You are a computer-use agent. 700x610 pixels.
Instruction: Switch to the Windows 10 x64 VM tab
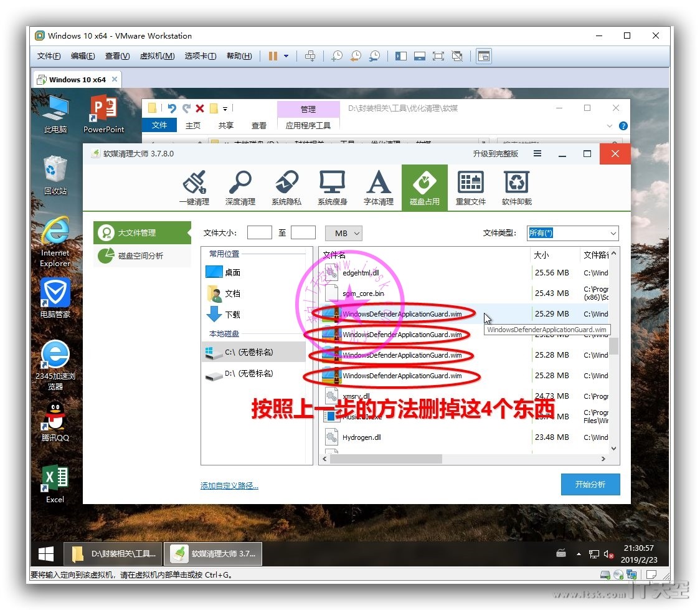[x=77, y=80]
